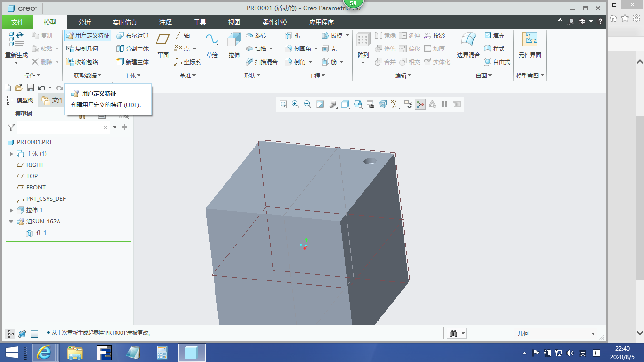Select the 拉伸 extrude tool
The image size is (644, 362).
tap(234, 46)
